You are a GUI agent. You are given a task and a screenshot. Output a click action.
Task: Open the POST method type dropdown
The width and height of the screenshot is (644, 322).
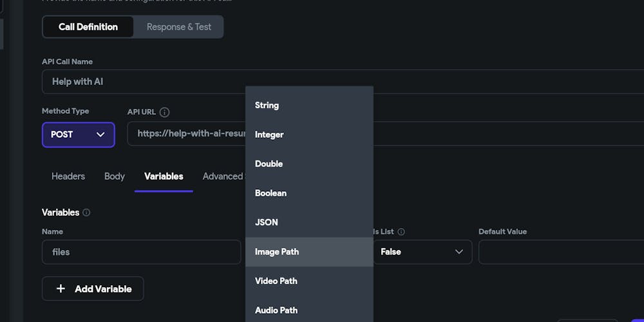78,135
